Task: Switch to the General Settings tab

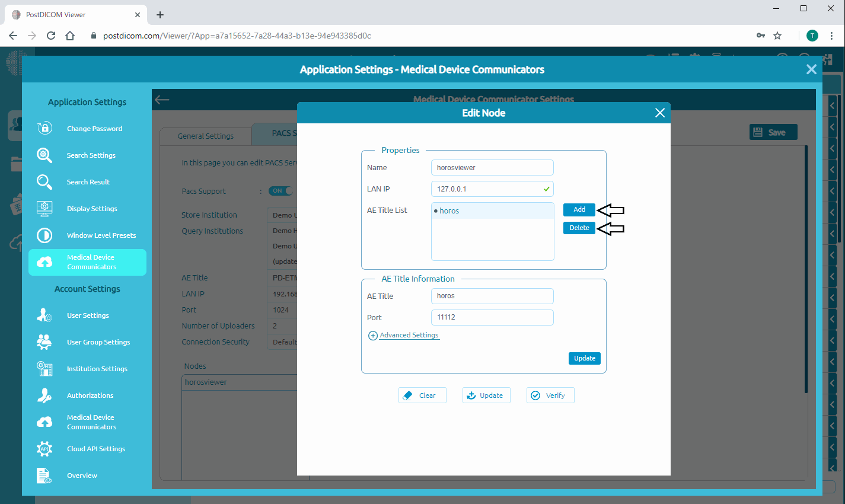Action: point(205,136)
